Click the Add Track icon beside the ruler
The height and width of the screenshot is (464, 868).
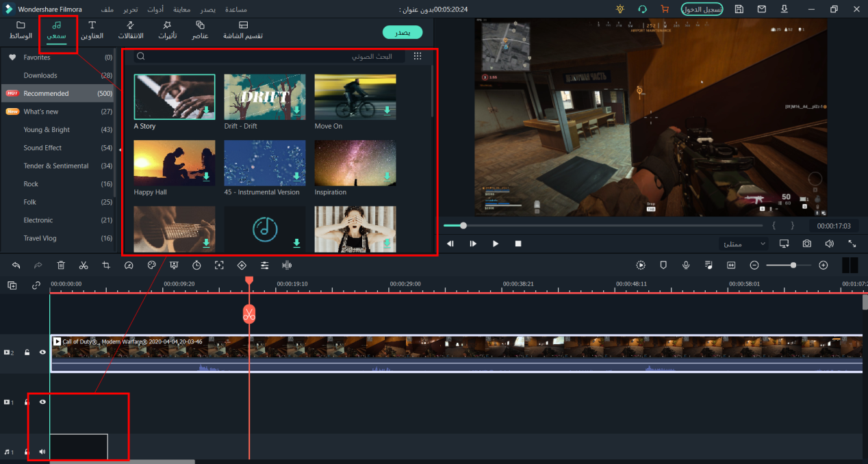coord(12,285)
